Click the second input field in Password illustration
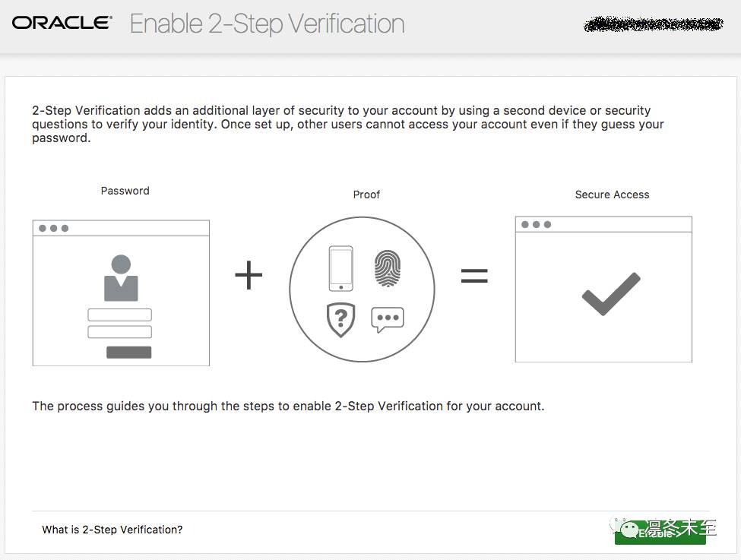The image size is (741, 560). click(120, 332)
